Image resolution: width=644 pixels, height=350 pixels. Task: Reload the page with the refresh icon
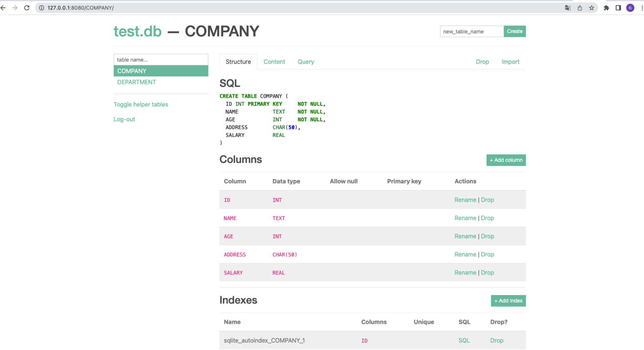pyautogui.click(x=27, y=8)
